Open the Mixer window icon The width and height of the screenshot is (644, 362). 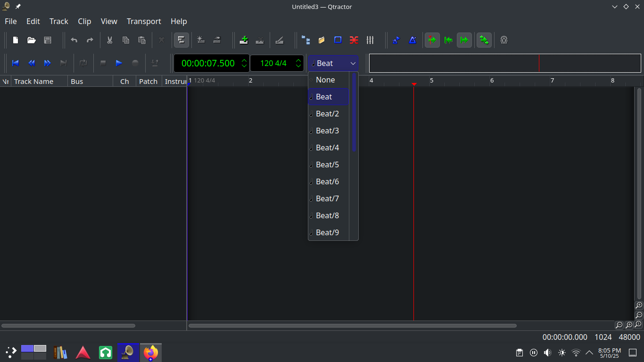coord(370,40)
